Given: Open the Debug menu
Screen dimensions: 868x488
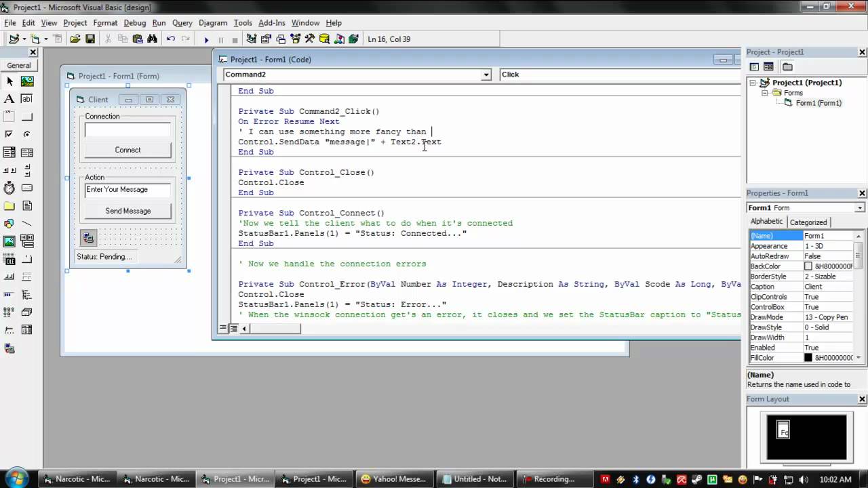Looking at the screenshot, I should 134,22.
